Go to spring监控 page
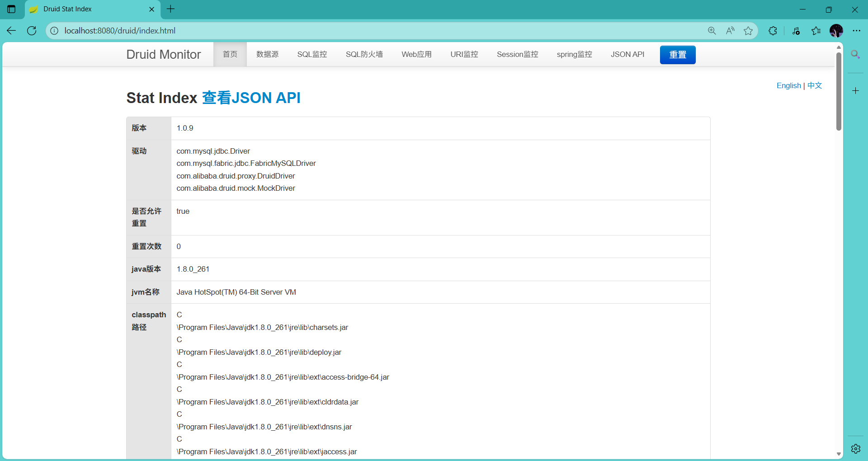868x461 pixels. click(x=574, y=54)
